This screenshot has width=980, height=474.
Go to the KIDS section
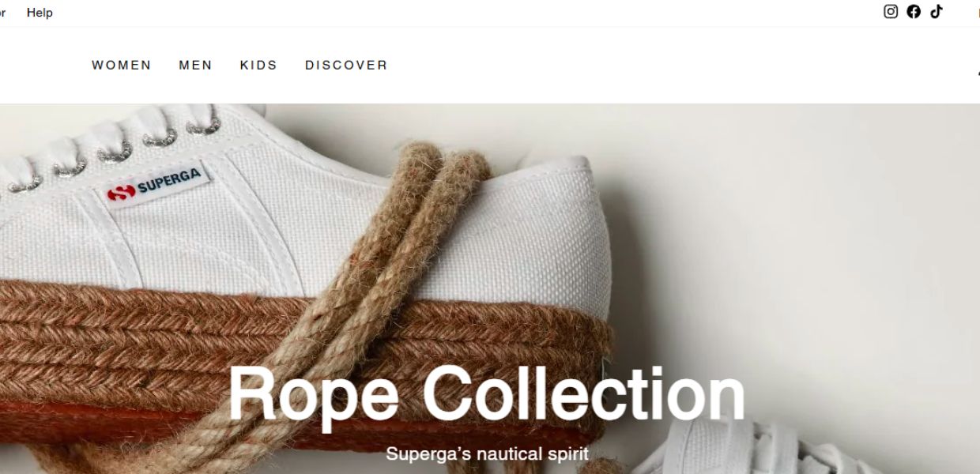point(259,65)
